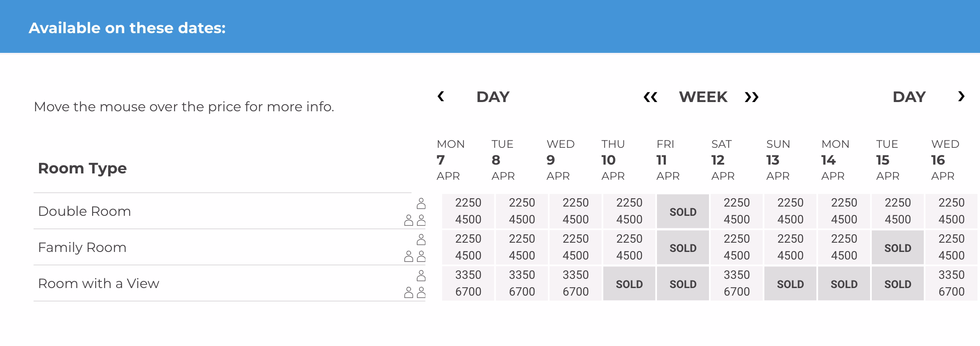Click single occupancy icon for Family Room

click(x=421, y=240)
